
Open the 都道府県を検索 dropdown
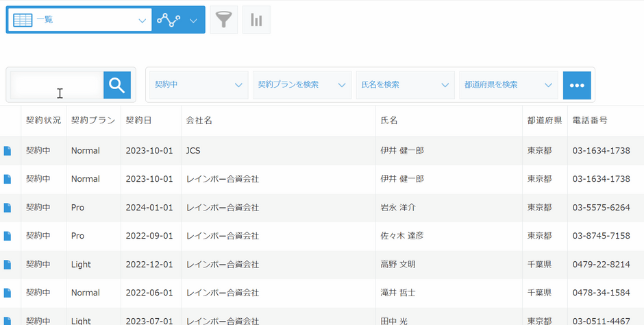508,85
